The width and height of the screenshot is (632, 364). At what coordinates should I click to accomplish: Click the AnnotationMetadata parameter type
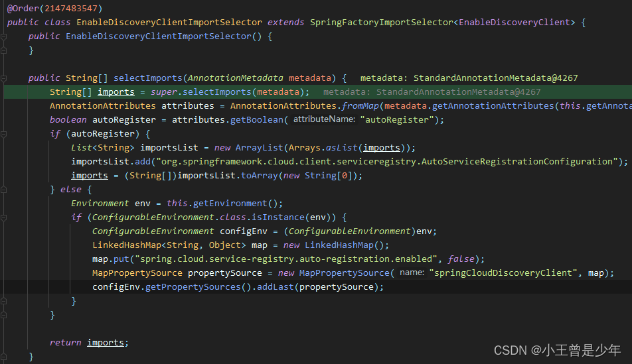pyautogui.click(x=236, y=78)
